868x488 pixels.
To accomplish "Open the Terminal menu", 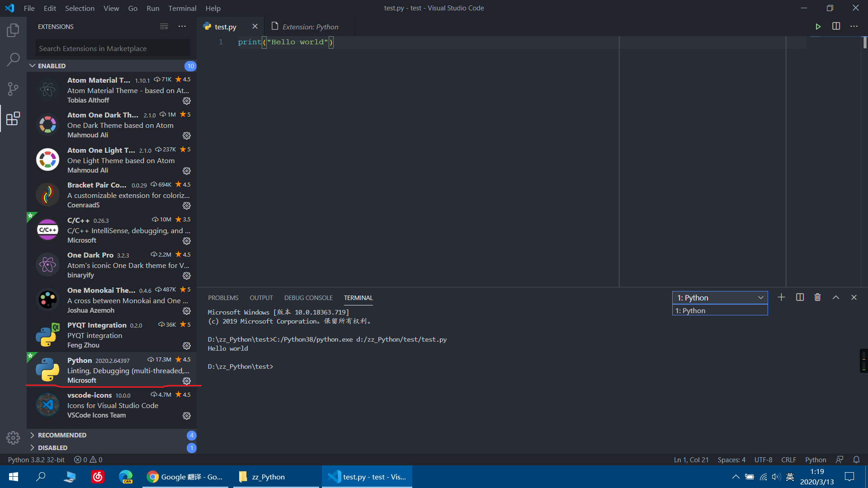I will (182, 8).
